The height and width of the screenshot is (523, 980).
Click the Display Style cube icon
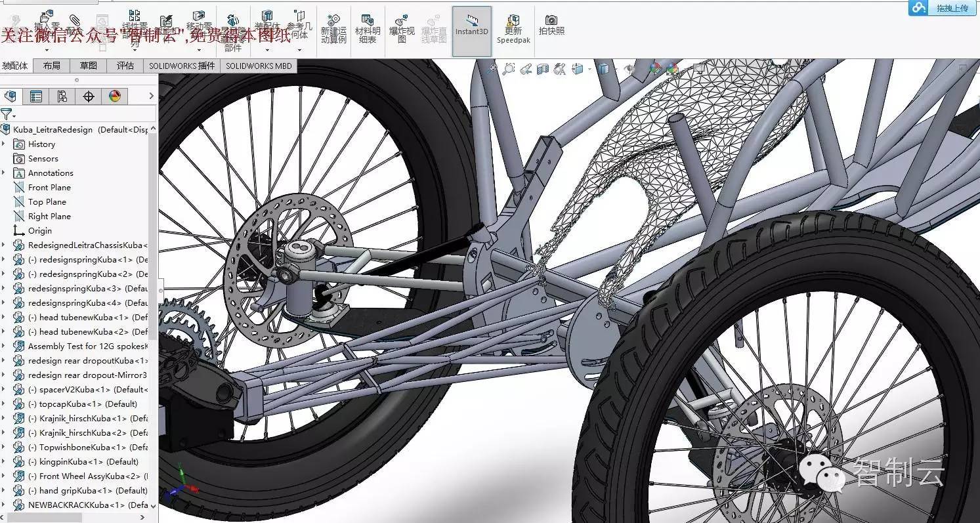603,69
